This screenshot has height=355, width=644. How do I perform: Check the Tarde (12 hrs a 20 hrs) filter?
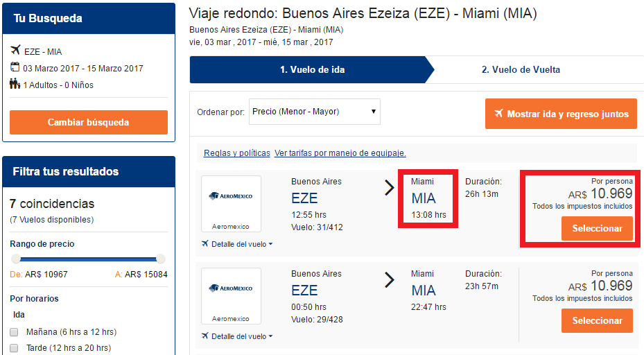14,348
